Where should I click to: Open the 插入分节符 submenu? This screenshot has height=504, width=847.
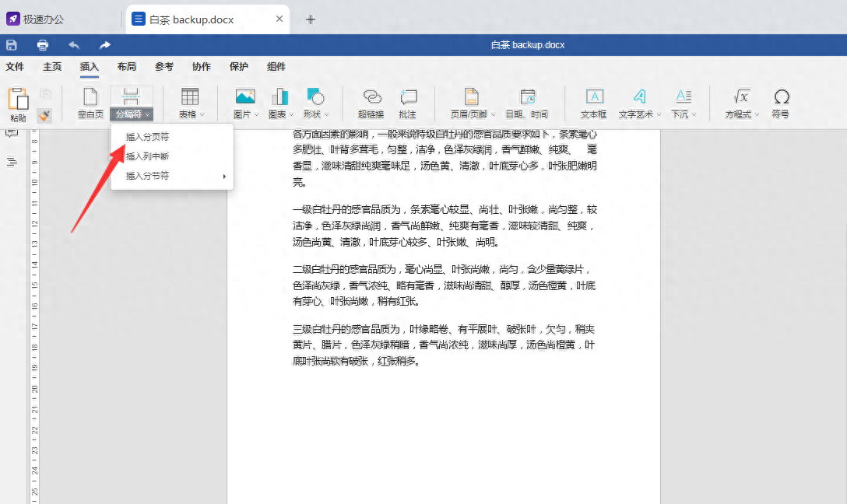coord(172,176)
